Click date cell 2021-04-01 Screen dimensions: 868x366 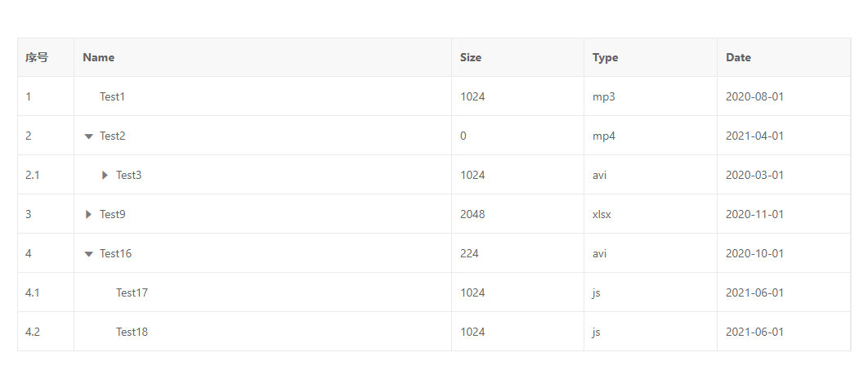(x=754, y=136)
